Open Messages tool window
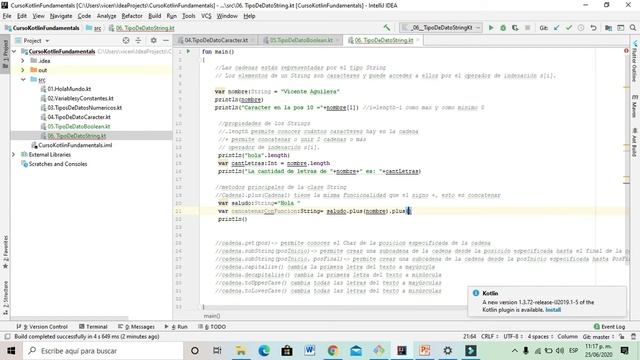This screenshot has width=640, height=360. pyautogui.click(x=136, y=327)
